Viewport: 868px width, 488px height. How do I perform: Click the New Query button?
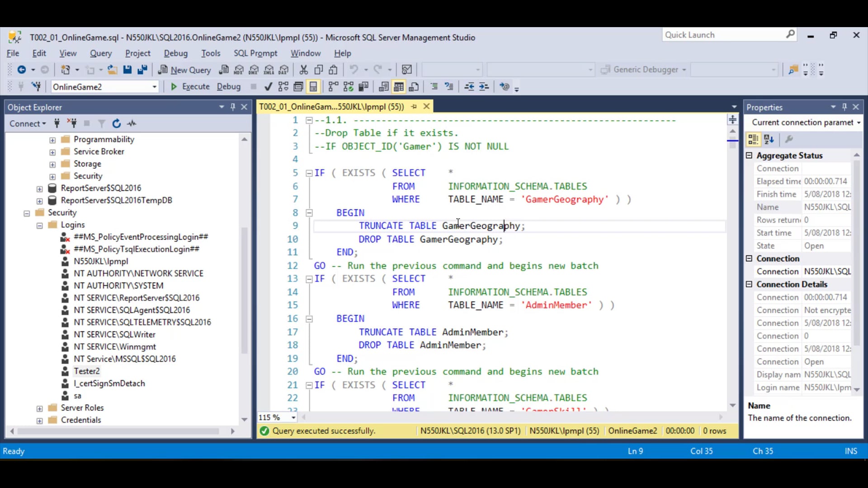pos(184,70)
